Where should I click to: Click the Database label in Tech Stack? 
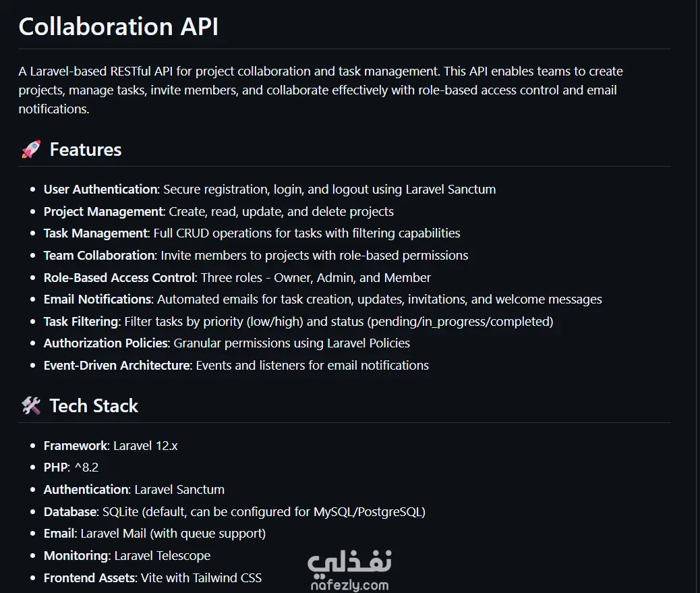tap(70, 512)
